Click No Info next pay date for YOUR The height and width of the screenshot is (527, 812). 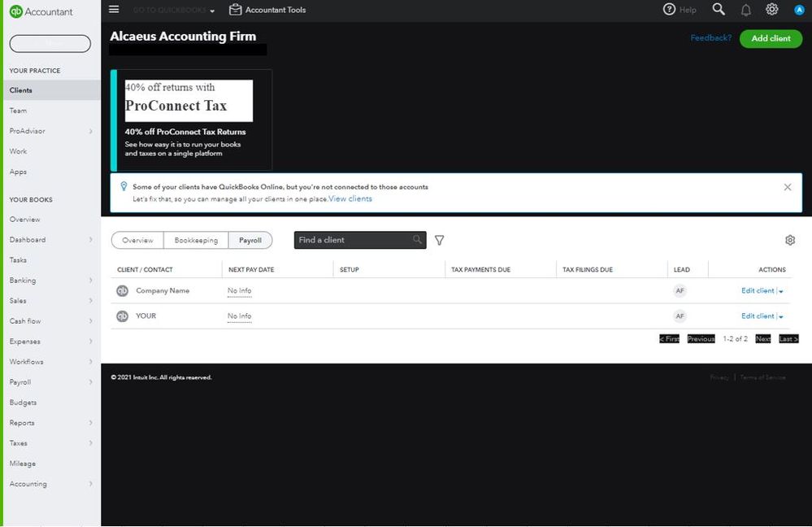[x=239, y=316]
